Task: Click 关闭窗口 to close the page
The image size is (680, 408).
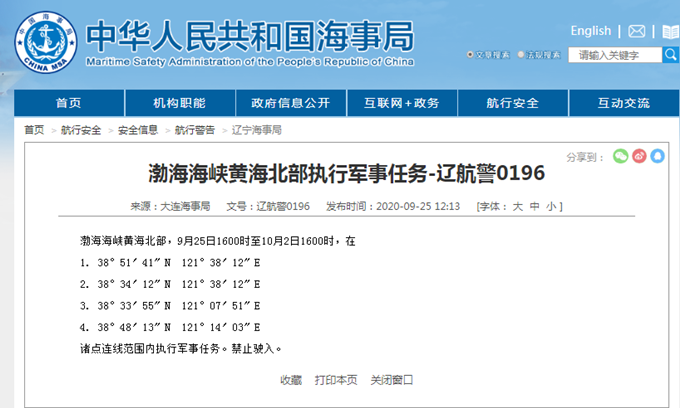Action: 392,380
